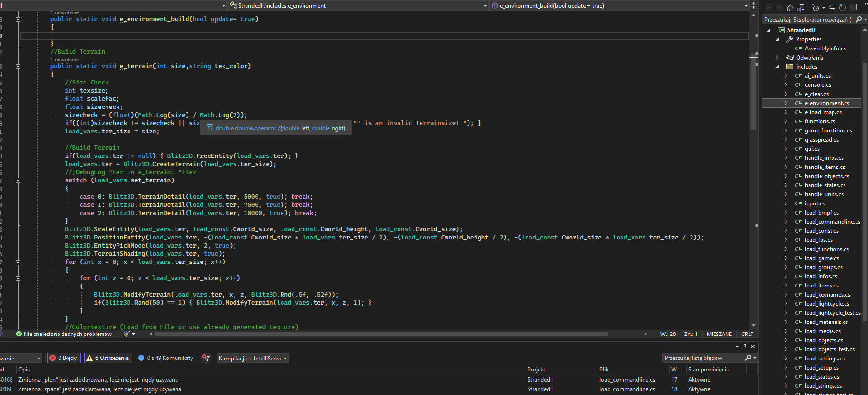This screenshot has height=395, width=868.
Task: Click the MIESZANE status bar indicator
Action: pyautogui.click(x=719, y=334)
